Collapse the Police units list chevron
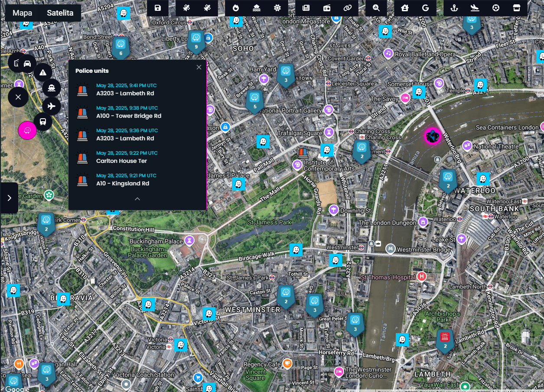Viewport: 544px width, 392px height. pos(137,199)
